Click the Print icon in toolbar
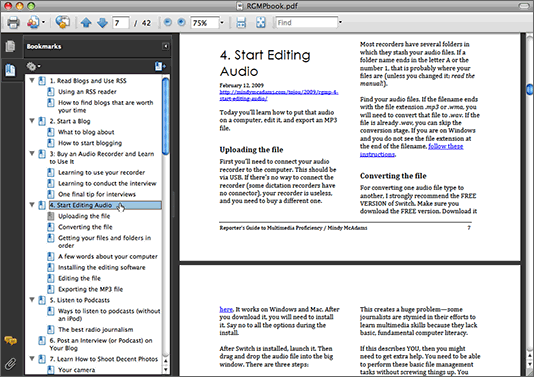The height and width of the screenshot is (377, 534). [13, 23]
